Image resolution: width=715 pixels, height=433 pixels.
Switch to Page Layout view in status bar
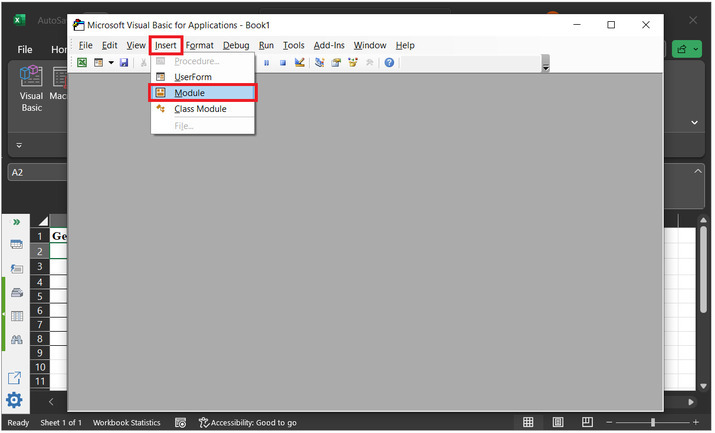pyautogui.click(x=558, y=423)
